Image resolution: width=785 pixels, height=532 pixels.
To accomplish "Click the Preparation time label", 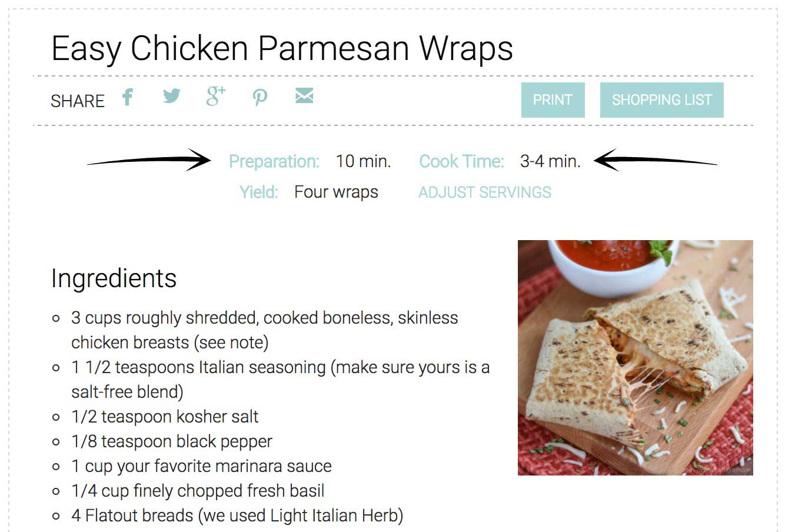I will tap(274, 161).
